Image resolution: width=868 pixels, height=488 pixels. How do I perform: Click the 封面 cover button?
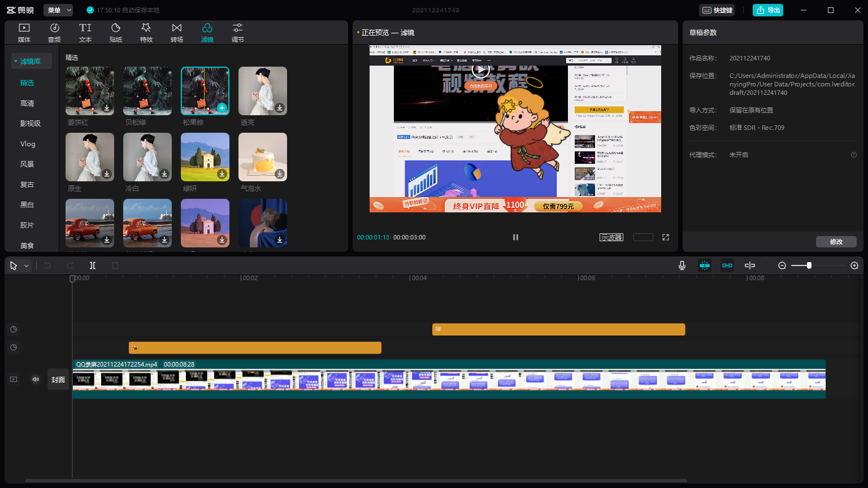[x=58, y=380]
